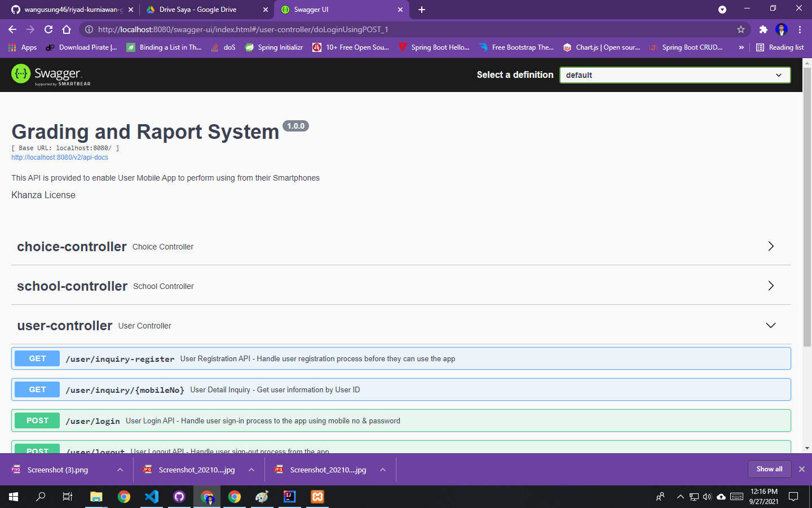Screen dimensions: 812x508
Task: Open the Chrome extensions puzzle icon
Action: point(763,29)
